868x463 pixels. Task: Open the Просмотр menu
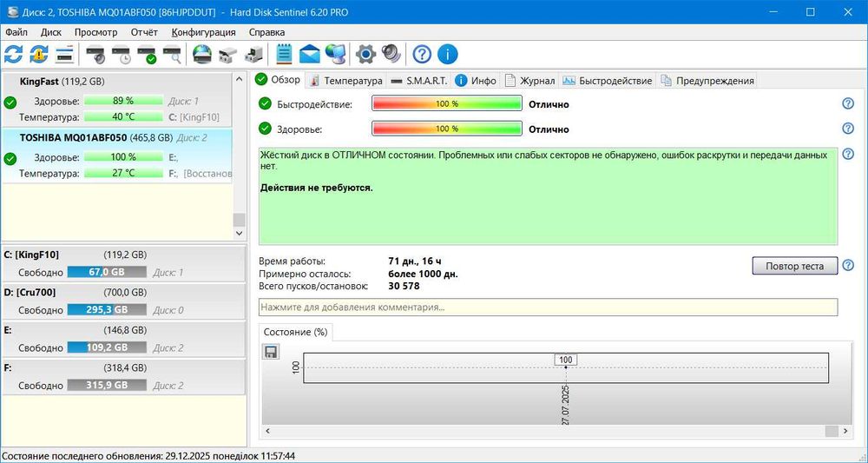point(95,32)
